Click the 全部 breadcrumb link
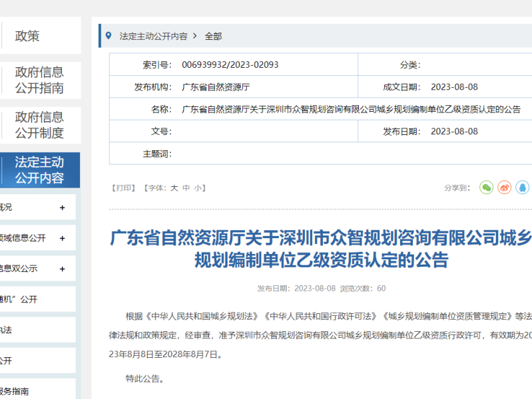 (213, 37)
